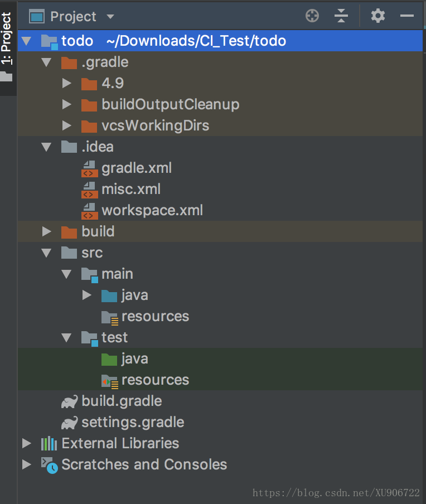This screenshot has height=504, width=426.
Task: Expand the 4.9 folder arrow
Action: [66, 83]
